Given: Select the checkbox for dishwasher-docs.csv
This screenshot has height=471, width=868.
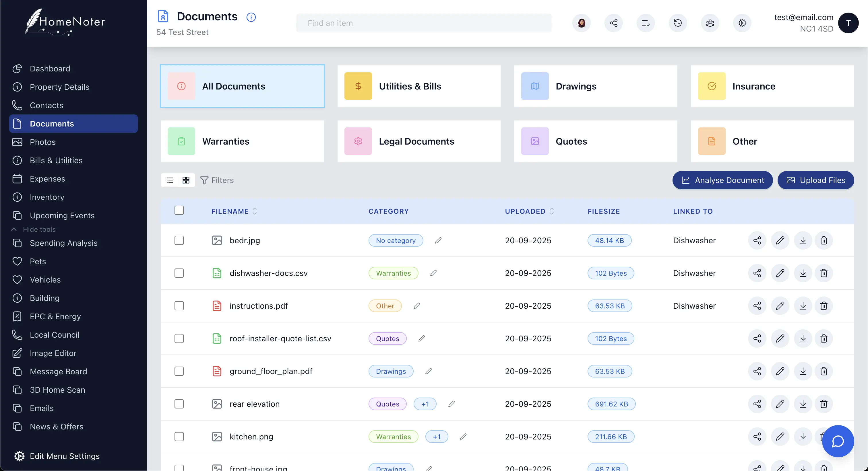Looking at the screenshot, I should tap(179, 273).
